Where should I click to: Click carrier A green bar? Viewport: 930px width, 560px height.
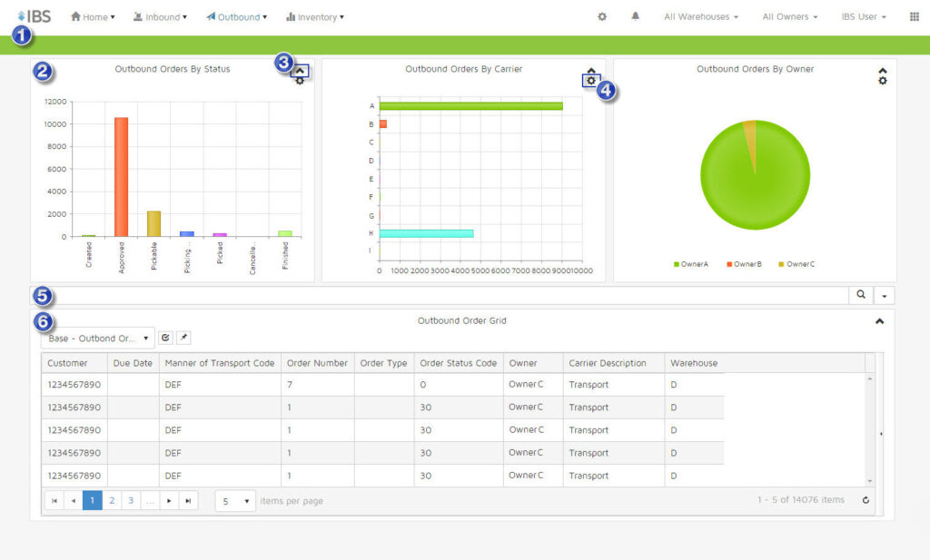click(x=471, y=106)
